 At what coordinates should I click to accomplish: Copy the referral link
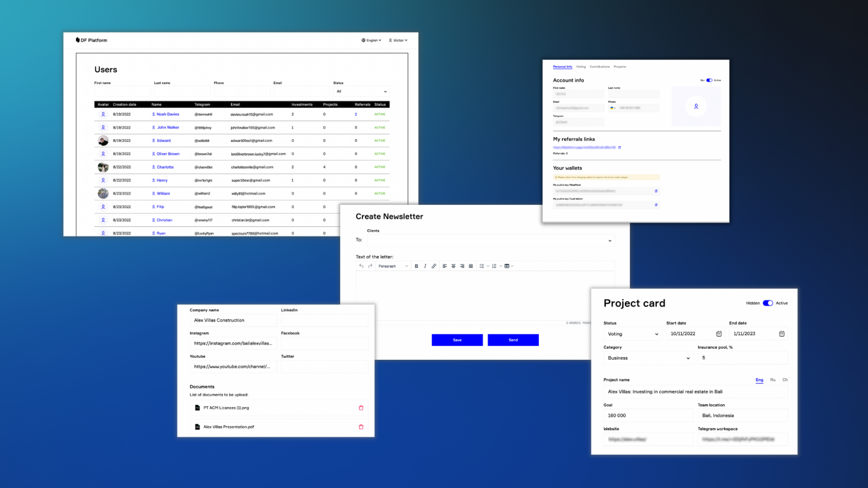point(620,147)
